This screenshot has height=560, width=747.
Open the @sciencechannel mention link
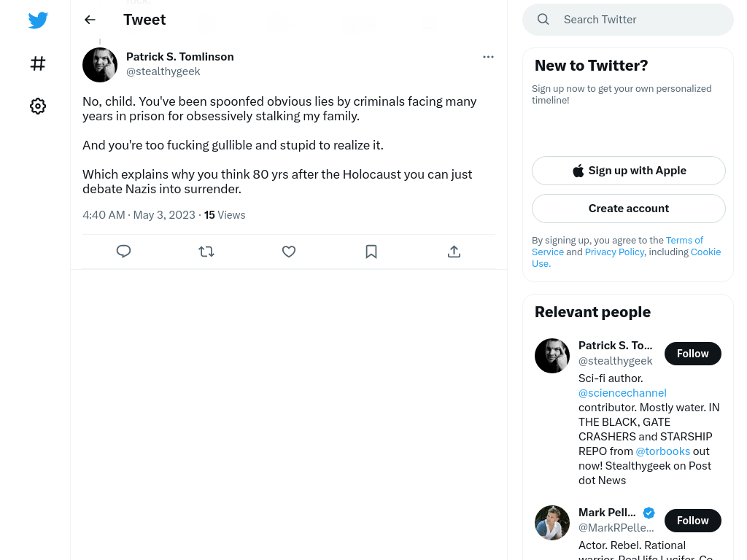tap(622, 393)
